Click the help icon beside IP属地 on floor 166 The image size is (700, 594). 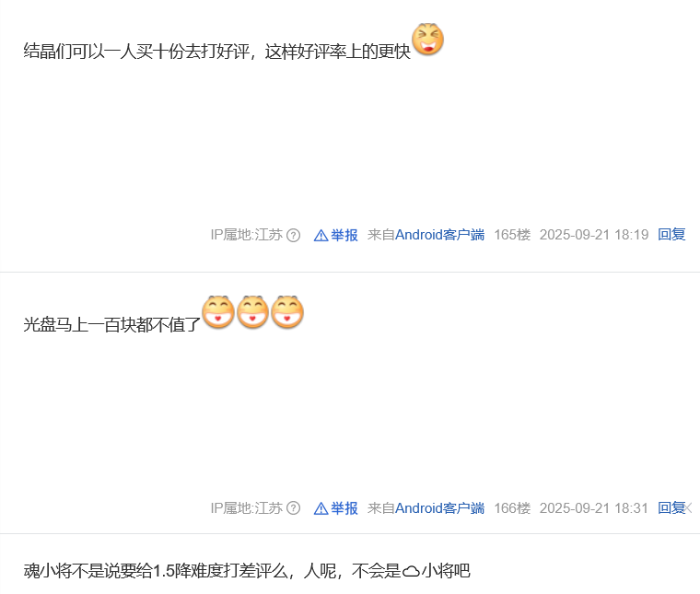coord(293,508)
